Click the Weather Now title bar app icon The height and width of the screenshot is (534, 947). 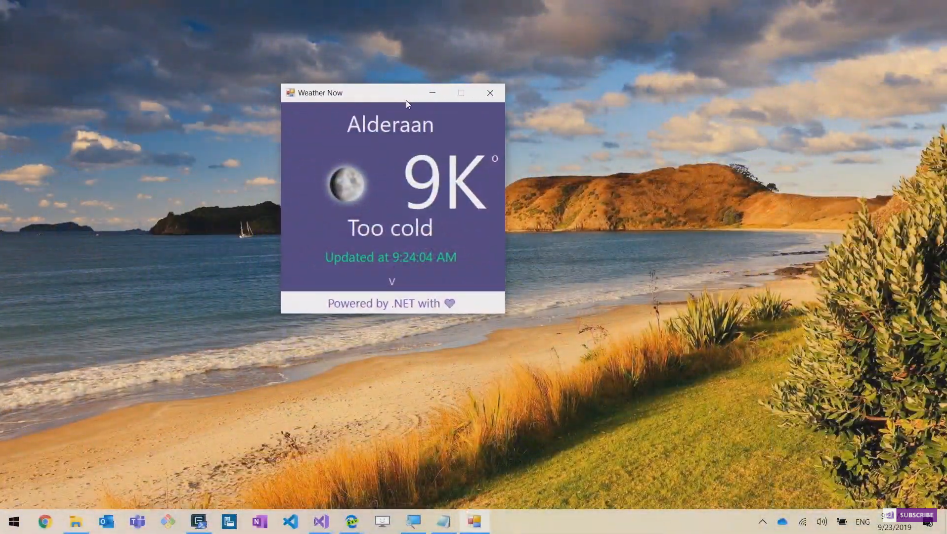(x=290, y=93)
